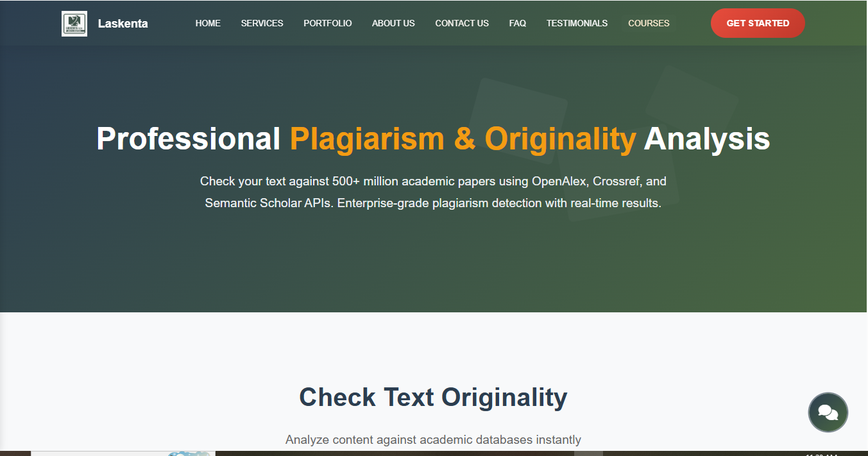The width and height of the screenshot is (868, 456).
Task: Open the CONTACT US page
Action: [x=462, y=23]
